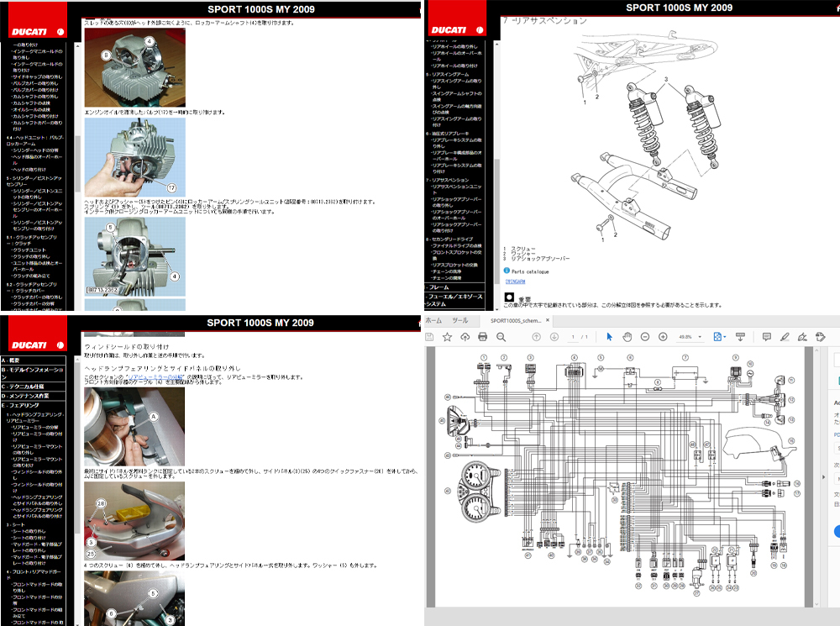Screen dimensions: 840x626
Task: Zoom out with the minus circle icon
Action: click(x=645, y=337)
